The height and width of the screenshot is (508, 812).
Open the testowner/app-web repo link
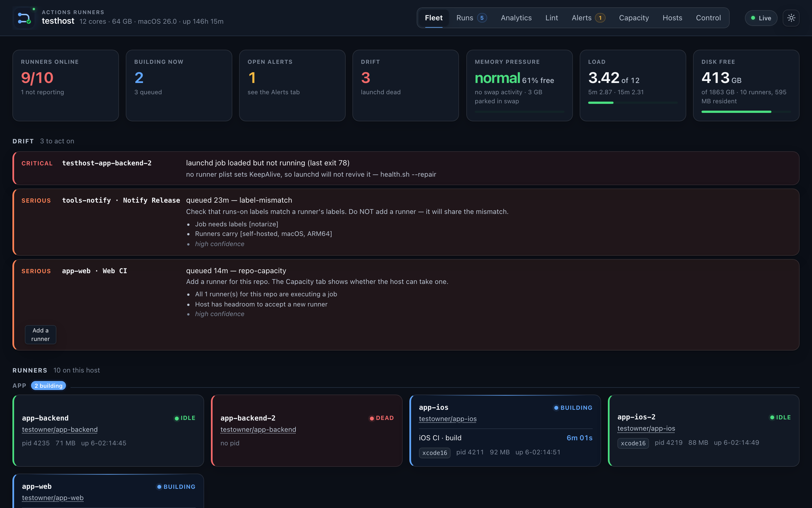53,498
